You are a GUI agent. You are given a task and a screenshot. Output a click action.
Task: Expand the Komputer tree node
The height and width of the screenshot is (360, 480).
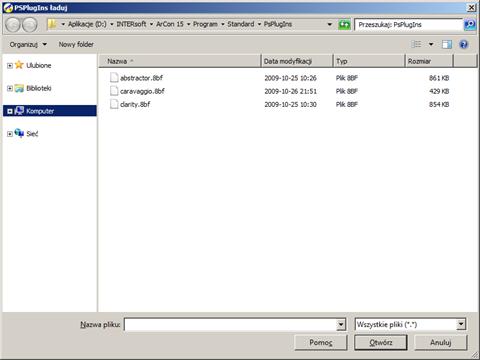pyautogui.click(x=10, y=111)
